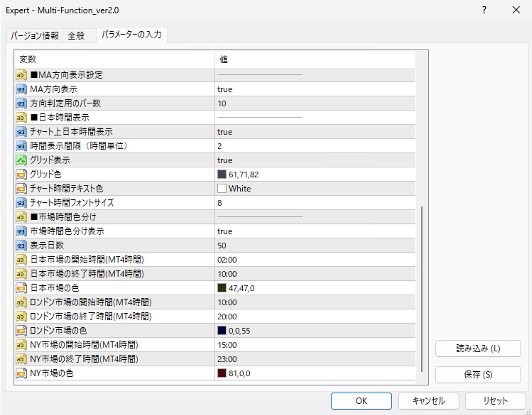Click the 日本市場の色 47,47,0 color swatch

coord(222,288)
